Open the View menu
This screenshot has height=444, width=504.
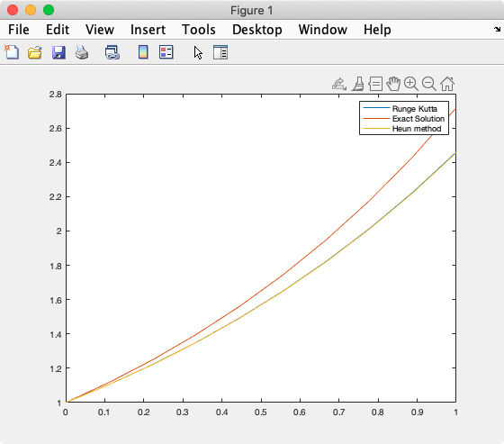pos(100,30)
